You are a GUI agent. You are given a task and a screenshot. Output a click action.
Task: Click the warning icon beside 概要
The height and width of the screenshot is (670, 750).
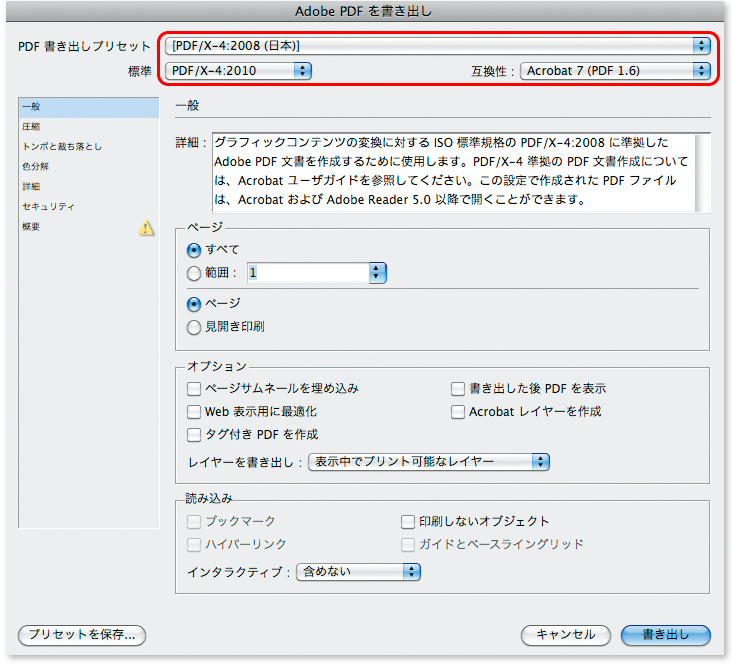[x=146, y=228]
